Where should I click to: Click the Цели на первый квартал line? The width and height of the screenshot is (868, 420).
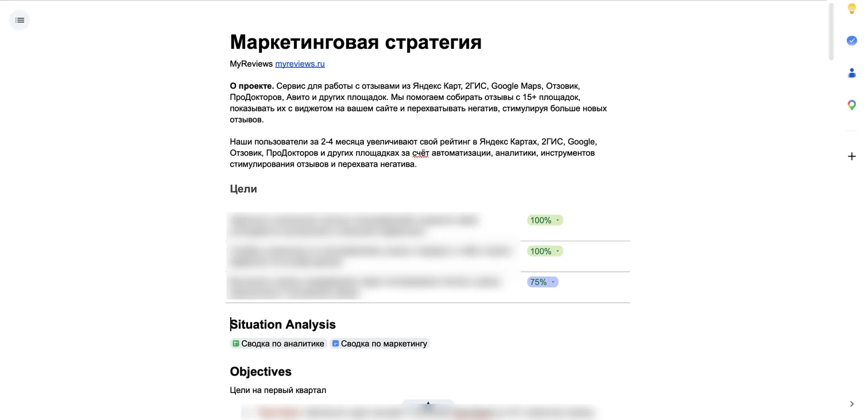coord(278,390)
